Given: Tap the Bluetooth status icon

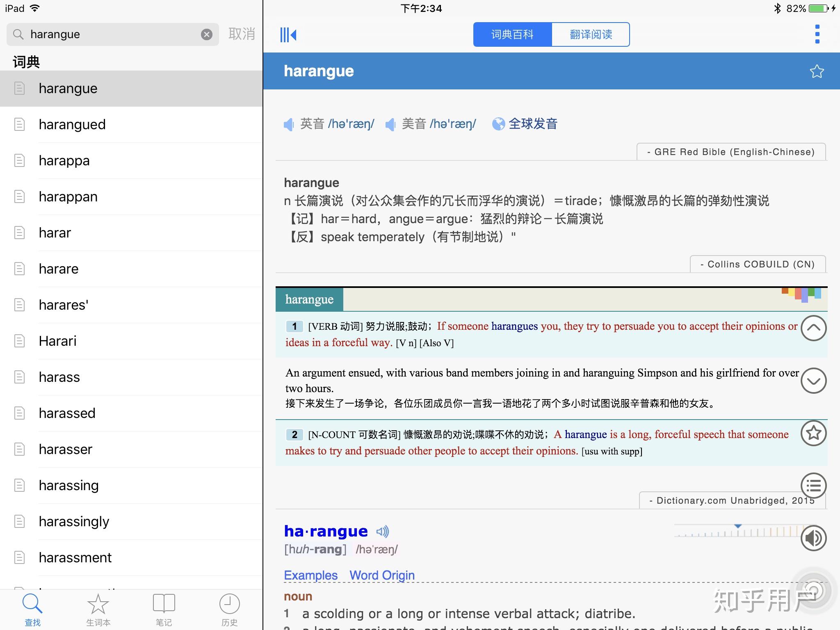Looking at the screenshot, I should pos(777,8).
